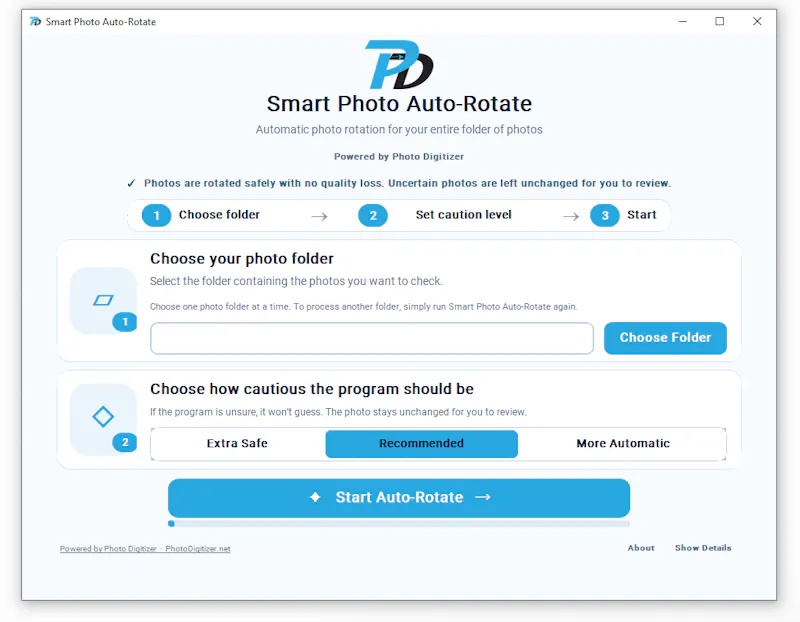800x622 pixels.
Task: Click the small PD icon in the title bar
Action: (35, 21)
